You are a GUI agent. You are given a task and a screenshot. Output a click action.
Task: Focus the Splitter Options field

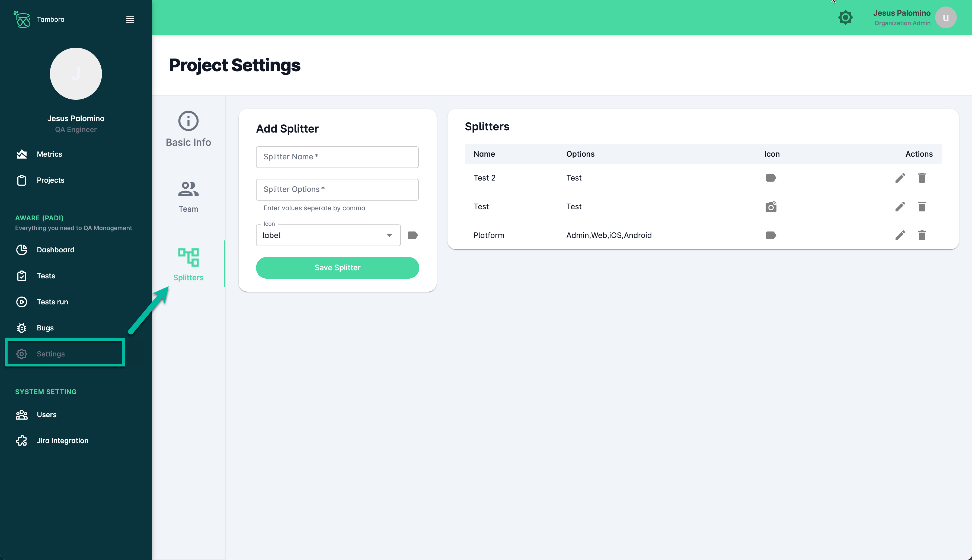[x=337, y=190]
